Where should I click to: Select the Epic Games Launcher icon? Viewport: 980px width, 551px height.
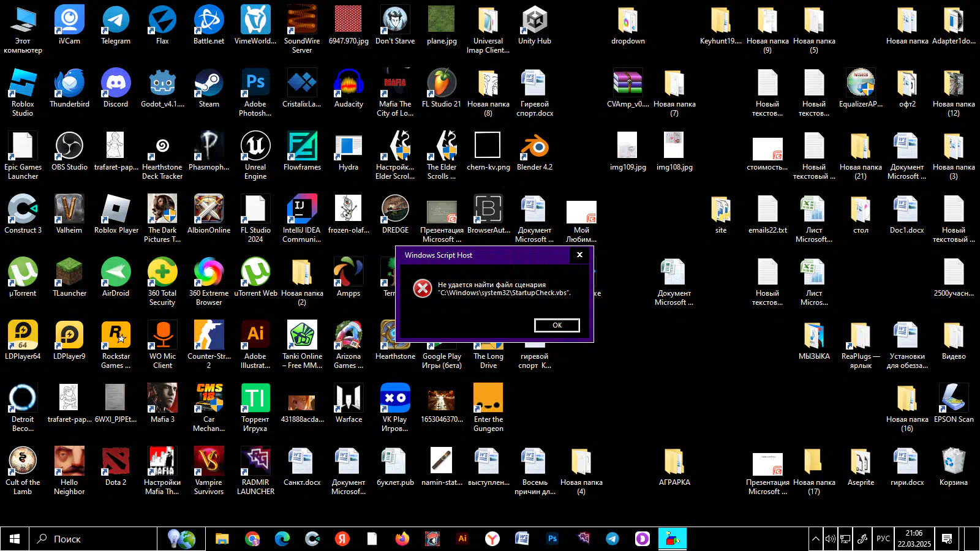pos(23,156)
